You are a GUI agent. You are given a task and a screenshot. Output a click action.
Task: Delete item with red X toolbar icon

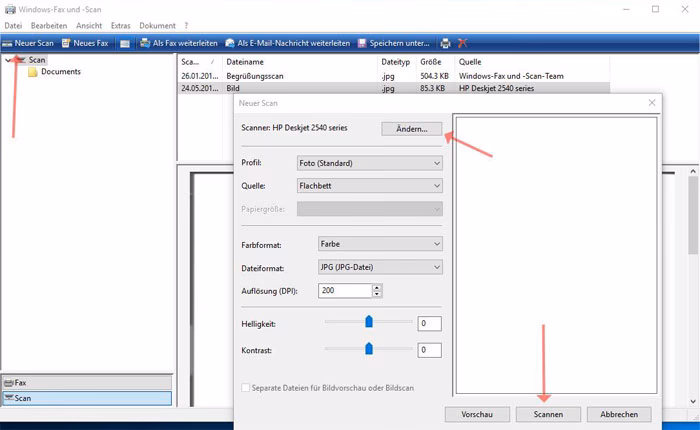(x=462, y=43)
